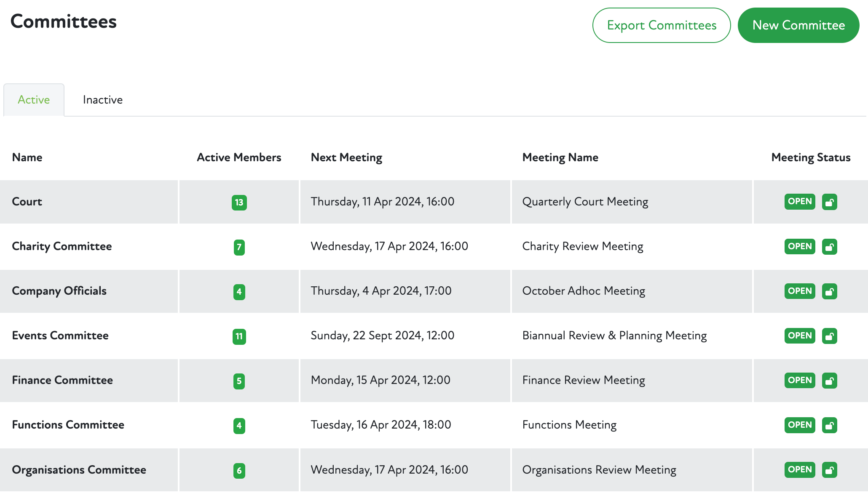Click OPEN status badge for Organisations Committee
868x501 pixels.
[799, 469]
